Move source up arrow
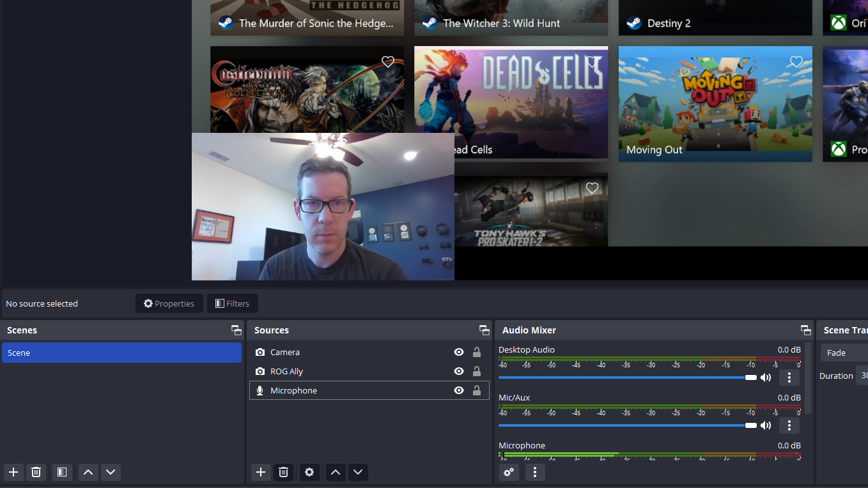This screenshot has width=868, height=488. point(336,472)
